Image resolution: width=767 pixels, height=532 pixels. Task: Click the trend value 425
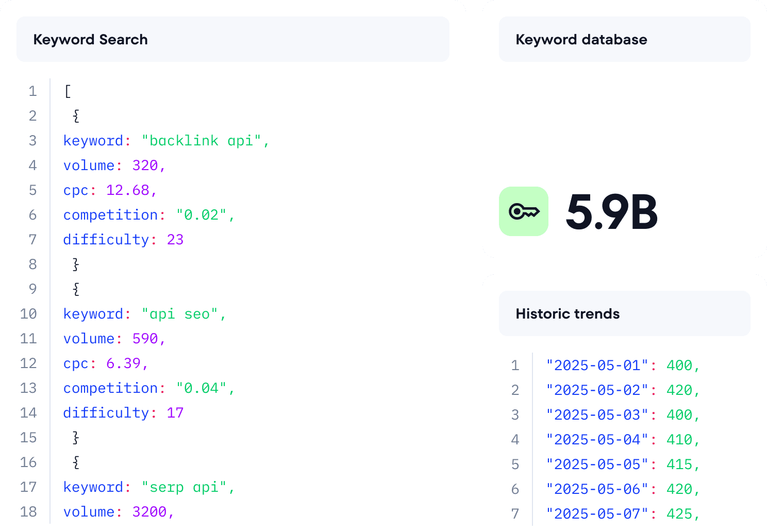[x=679, y=514]
